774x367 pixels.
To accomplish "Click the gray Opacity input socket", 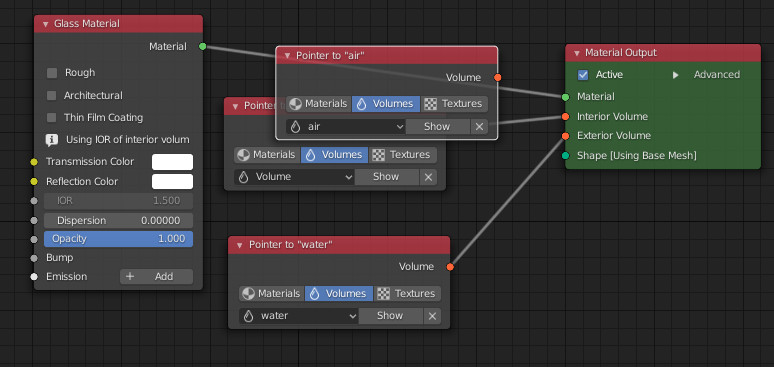I will tap(34, 240).
